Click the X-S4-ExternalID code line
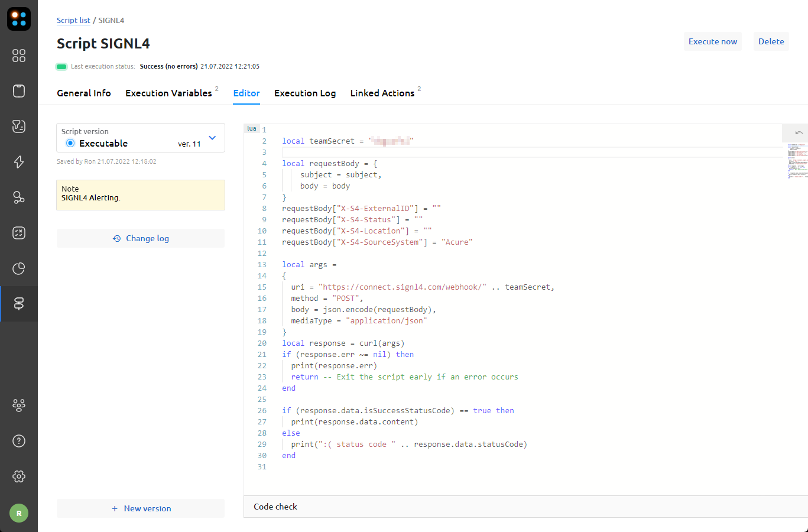 point(361,208)
